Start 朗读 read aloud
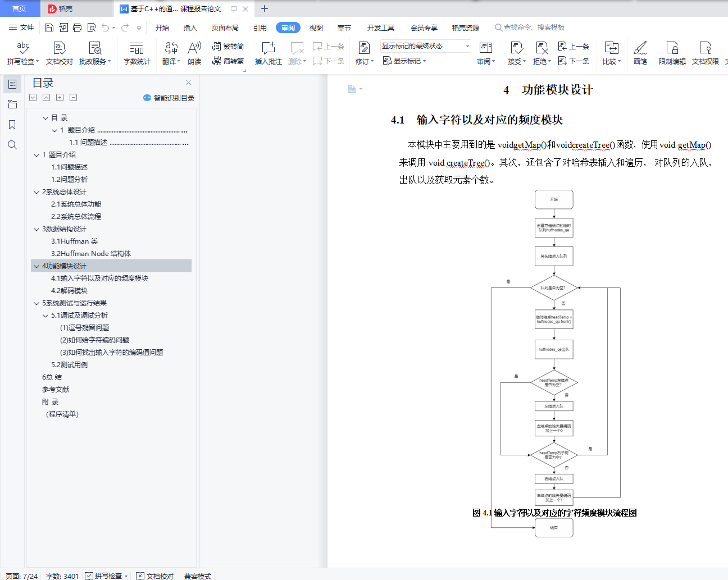Image resolution: width=728 pixels, height=580 pixels. [x=194, y=53]
